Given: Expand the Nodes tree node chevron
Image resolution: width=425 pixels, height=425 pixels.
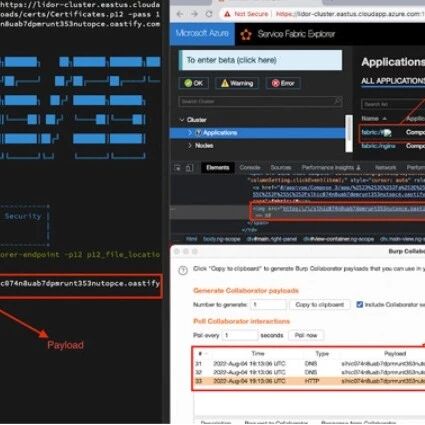Looking at the screenshot, I should (190, 146).
